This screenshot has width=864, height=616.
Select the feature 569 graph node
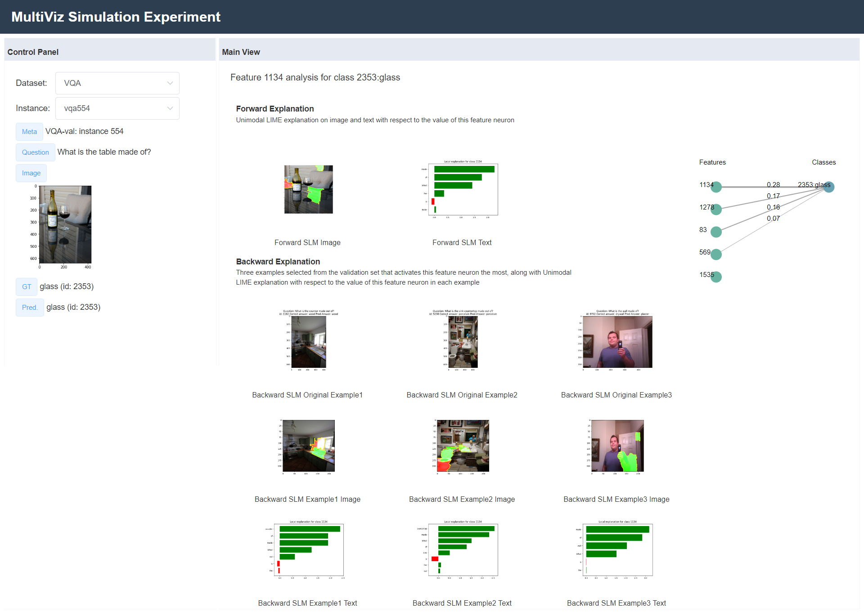(x=716, y=254)
